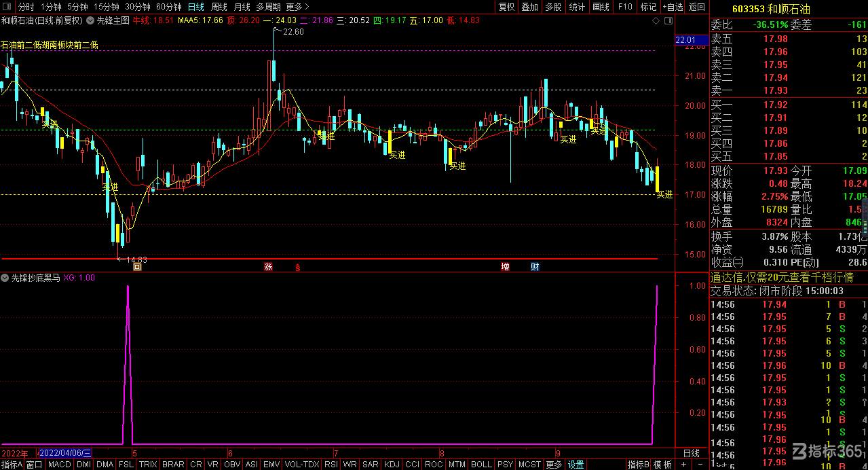Select the 60分钟 period tab
Image resolution: width=868 pixels, height=470 pixels.
click(169, 7)
